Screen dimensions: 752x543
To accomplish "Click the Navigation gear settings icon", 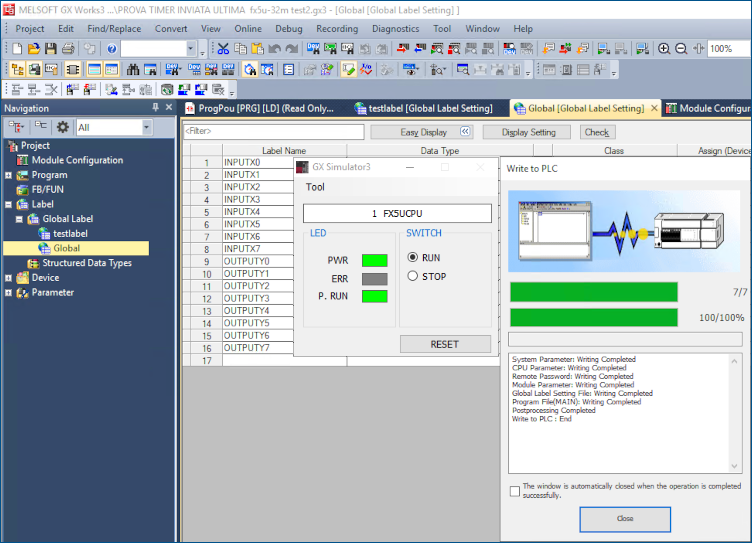I will coord(63,127).
